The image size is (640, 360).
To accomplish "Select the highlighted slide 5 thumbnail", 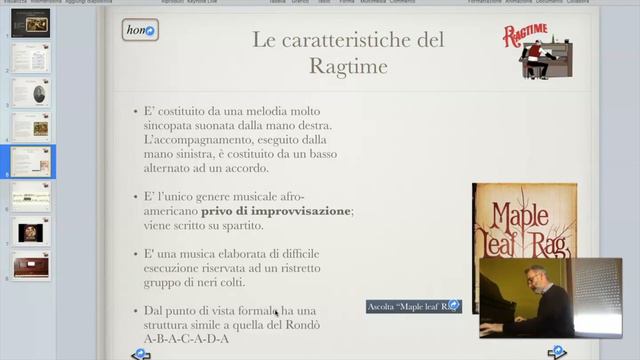I will pos(31,162).
